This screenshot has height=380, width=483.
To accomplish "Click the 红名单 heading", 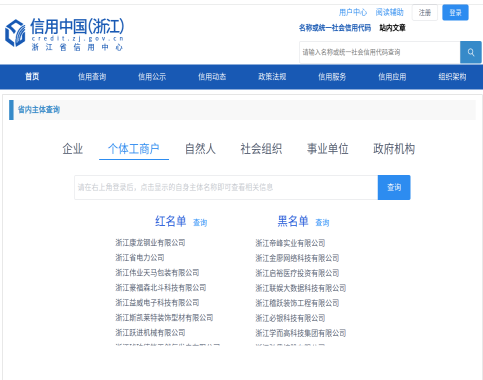I will point(170,221).
